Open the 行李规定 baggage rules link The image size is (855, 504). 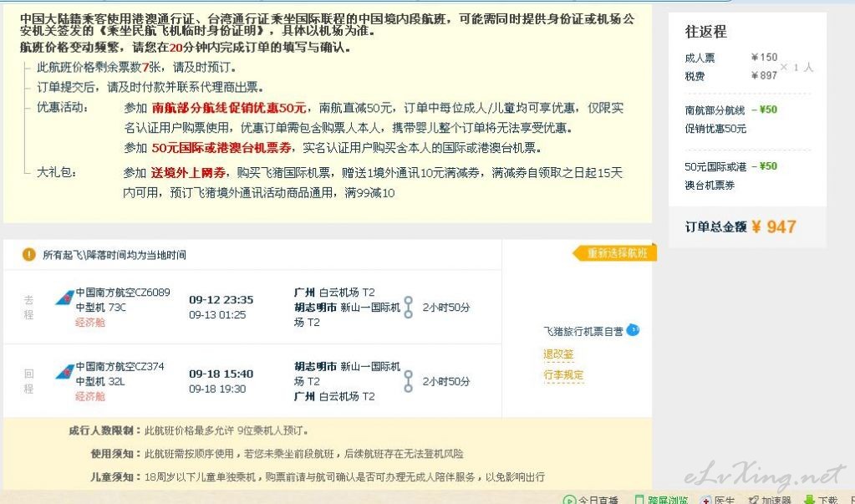pos(563,374)
